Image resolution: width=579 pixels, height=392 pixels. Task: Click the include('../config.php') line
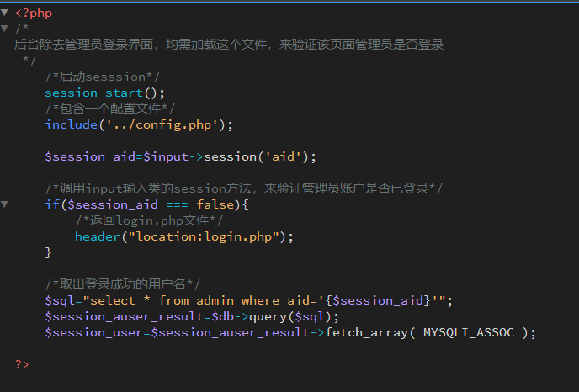click(x=139, y=124)
